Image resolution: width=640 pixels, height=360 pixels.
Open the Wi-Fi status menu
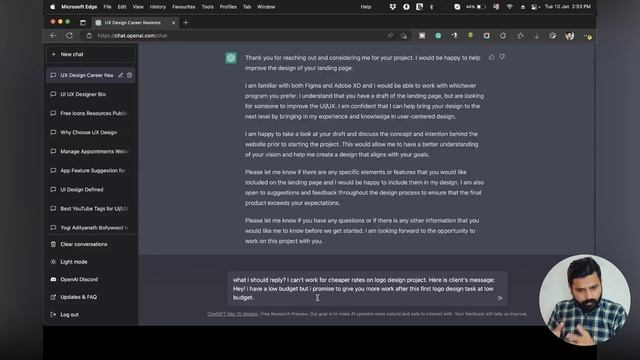(509, 7)
